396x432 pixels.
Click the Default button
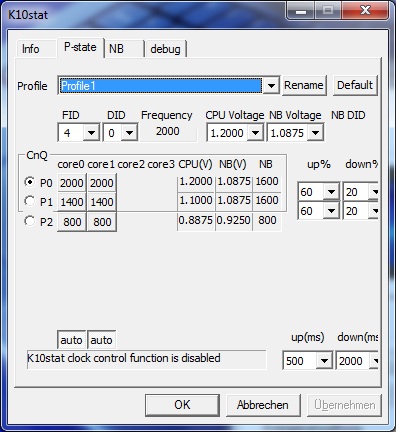[x=355, y=85]
